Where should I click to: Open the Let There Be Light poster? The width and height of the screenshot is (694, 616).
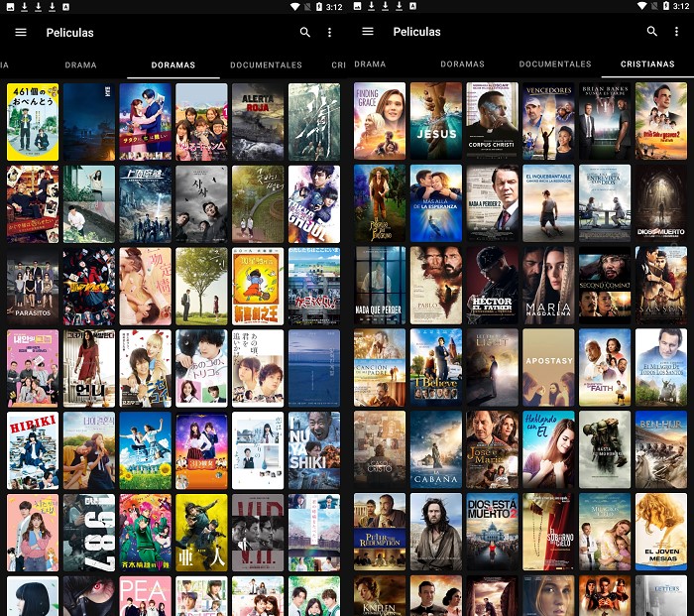[492, 368]
